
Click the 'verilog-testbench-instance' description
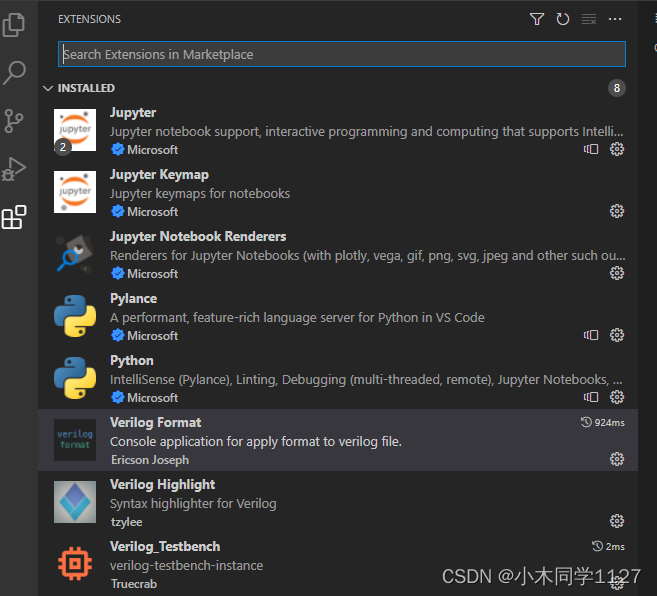(186, 565)
